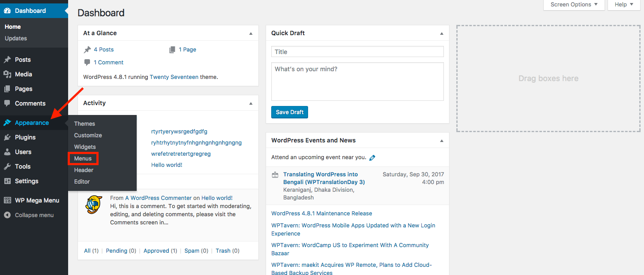The image size is (644, 275).
Task: Collapse the Activity panel
Action: tap(251, 103)
